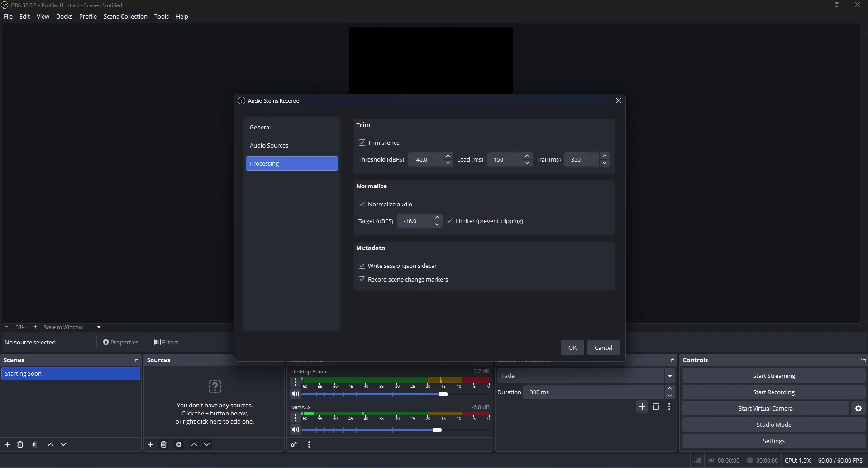Open the transition properties three-dot menu
Screen dimensions: 868x468
click(669, 406)
